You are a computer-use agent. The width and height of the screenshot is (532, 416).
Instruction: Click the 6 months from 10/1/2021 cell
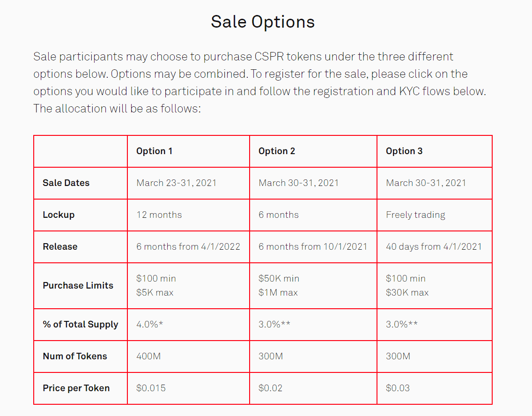click(x=313, y=247)
